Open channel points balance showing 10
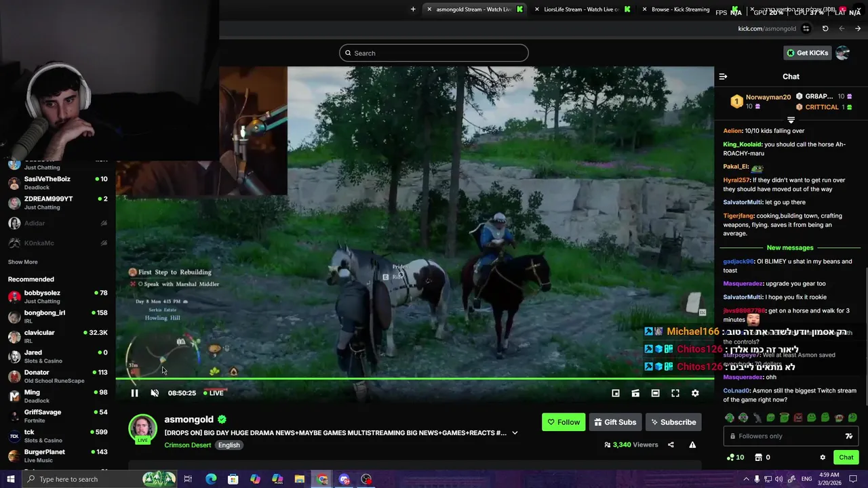 pos(735,457)
